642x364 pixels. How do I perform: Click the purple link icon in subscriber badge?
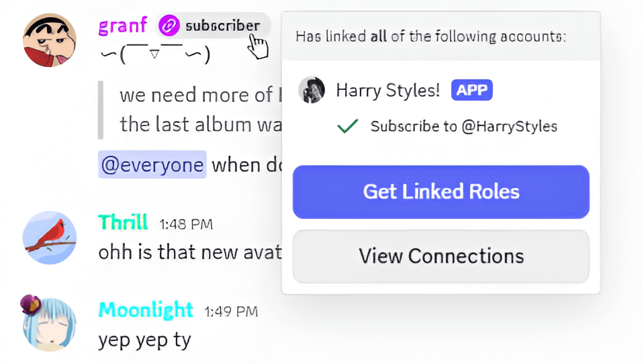[169, 26]
